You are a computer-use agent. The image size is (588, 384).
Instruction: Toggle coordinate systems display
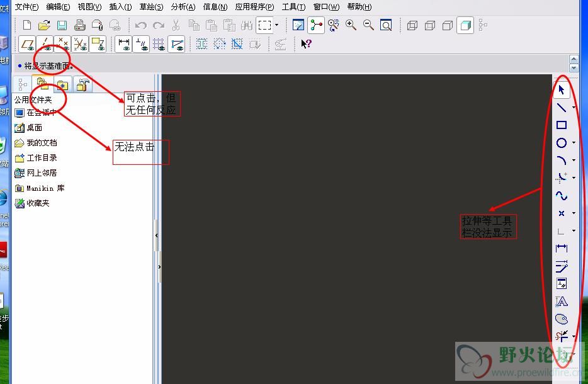pyautogui.click(x=80, y=44)
